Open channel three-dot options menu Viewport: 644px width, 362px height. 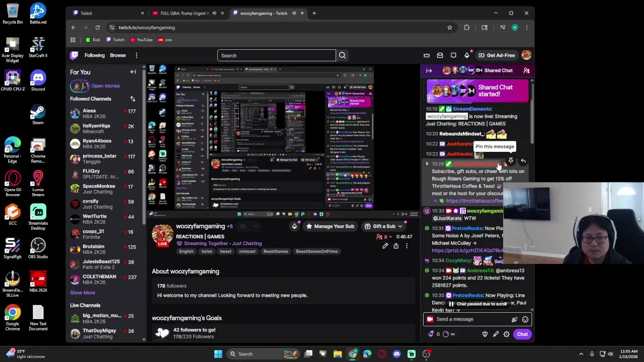pyautogui.click(x=407, y=246)
